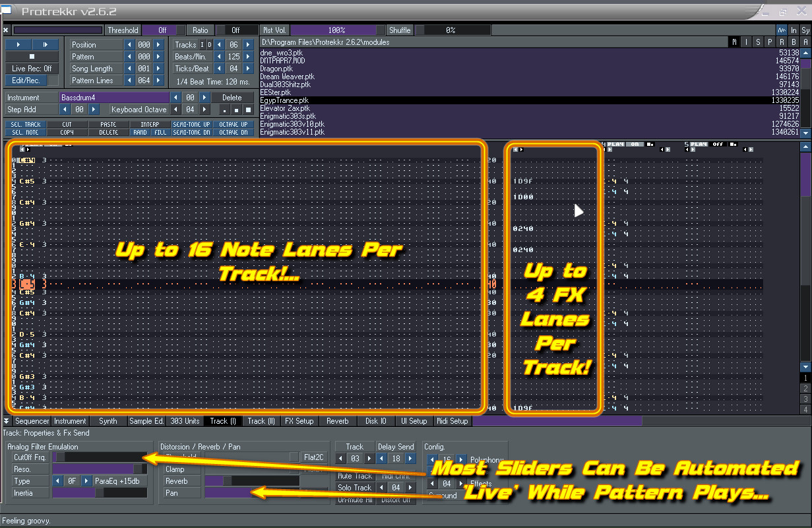Click the Play pattern button

click(44, 44)
